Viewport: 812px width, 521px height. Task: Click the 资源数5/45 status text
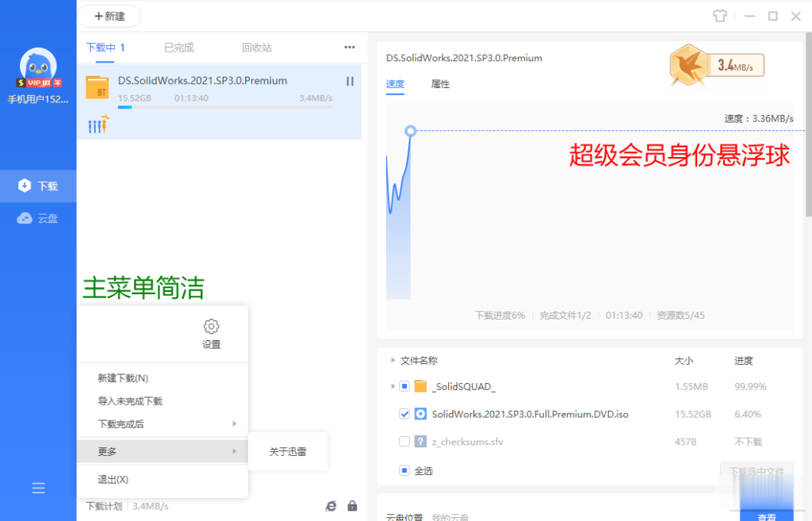[680, 316]
